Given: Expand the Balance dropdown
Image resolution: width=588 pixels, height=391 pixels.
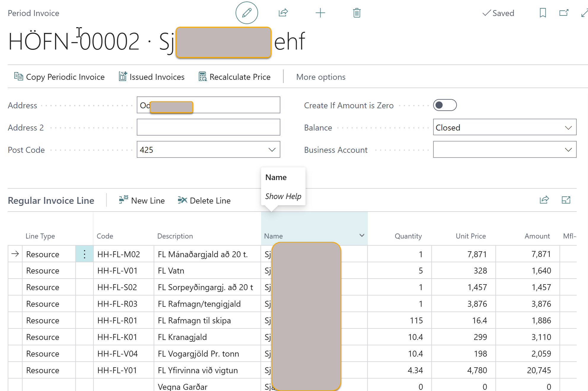Looking at the screenshot, I should pos(568,128).
